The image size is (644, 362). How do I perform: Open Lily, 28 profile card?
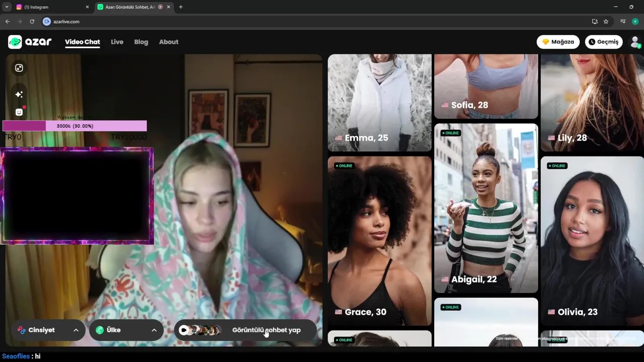tap(592, 103)
